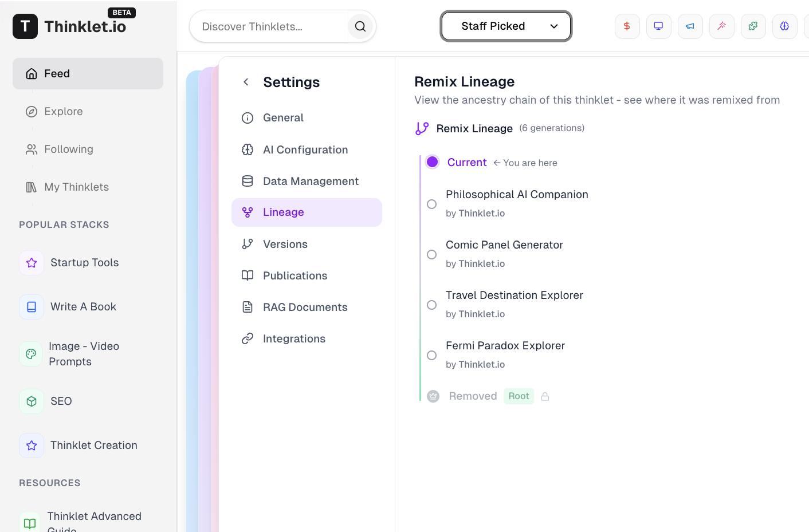The image size is (809, 532).
Task: Open the megaphone announcements icon
Action: [690, 26]
